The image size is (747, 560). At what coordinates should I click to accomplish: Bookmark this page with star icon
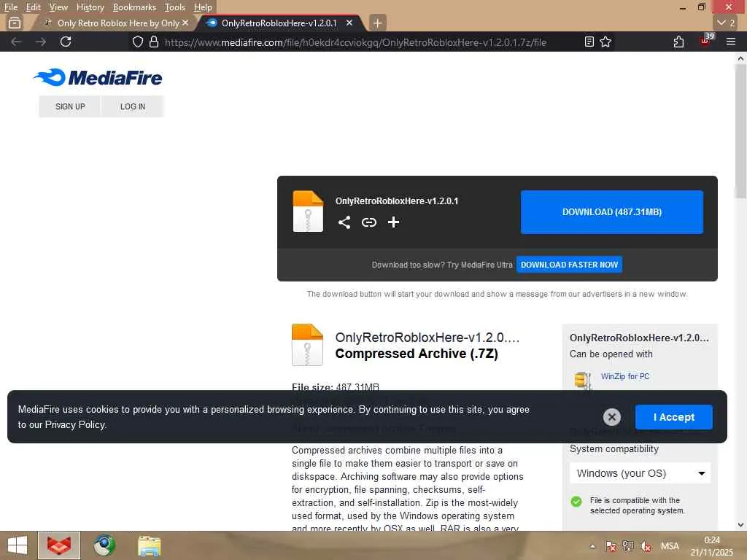(605, 42)
